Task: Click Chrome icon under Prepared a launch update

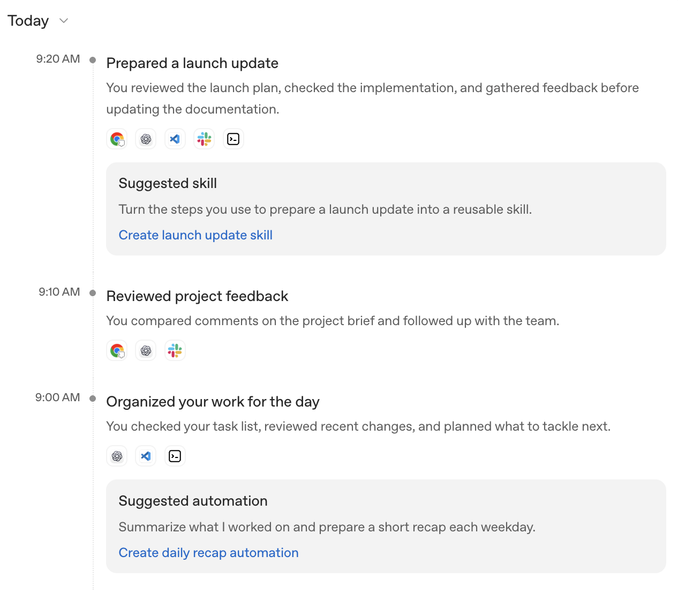Action: coord(117,139)
